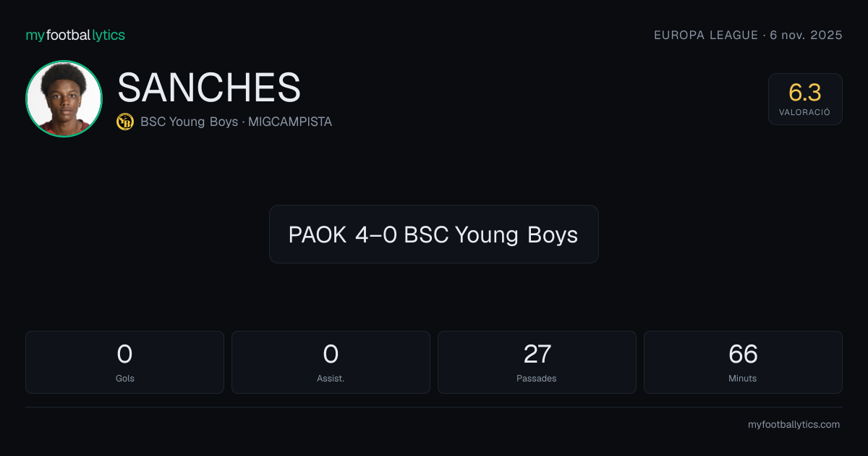
Task: Click the EUROPA LEAGUE competition label
Action: (x=706, y=35)
